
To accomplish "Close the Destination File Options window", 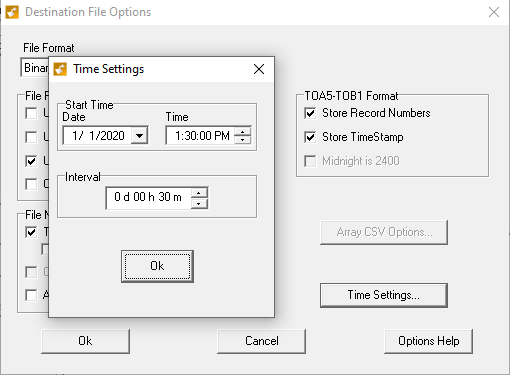I will 494,12.
